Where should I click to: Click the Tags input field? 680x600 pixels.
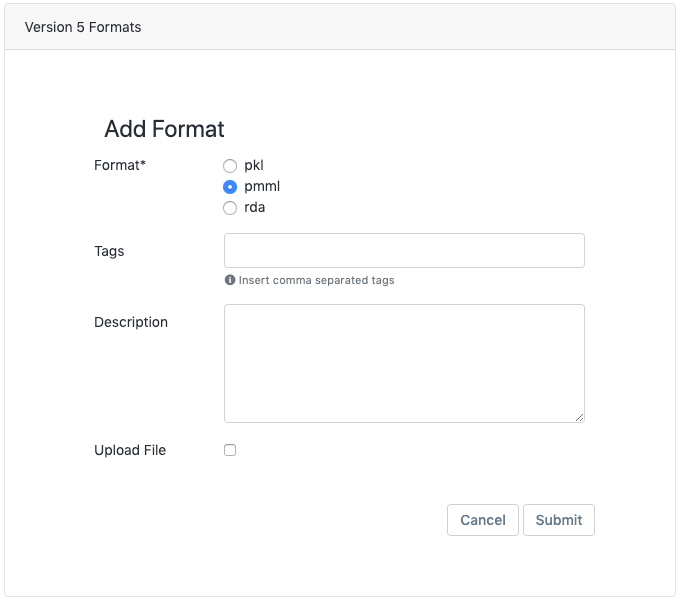tap(404, 251)
